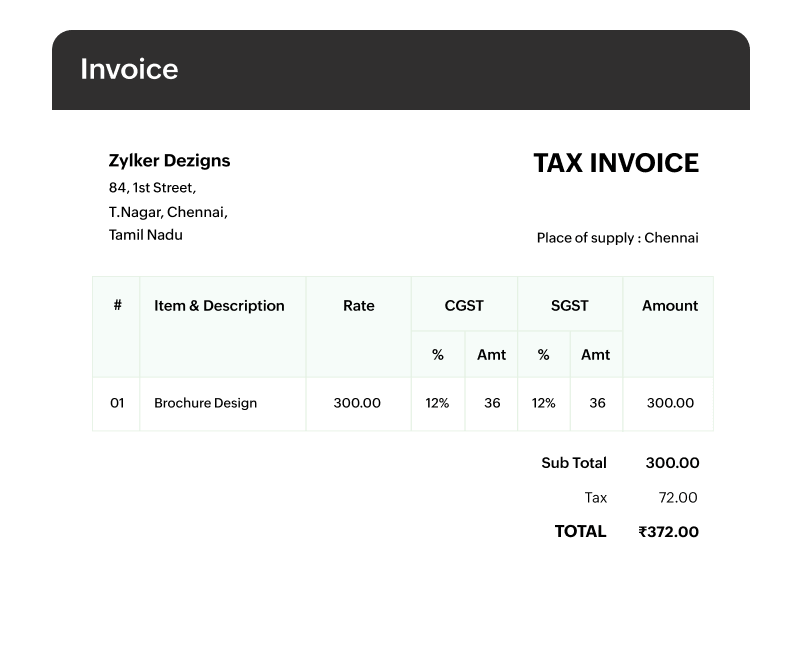Click the TOTAL label

[x=580, y=531]
